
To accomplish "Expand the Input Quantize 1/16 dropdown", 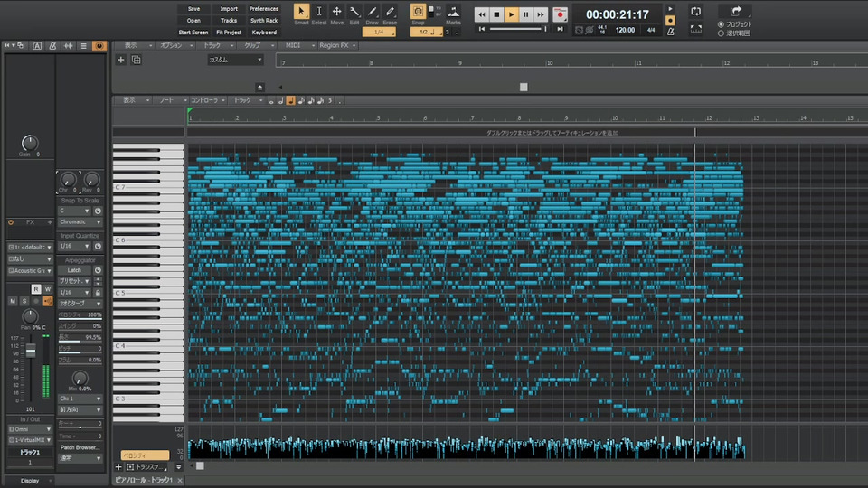I will pyautogui.click(x=75, y=246).
